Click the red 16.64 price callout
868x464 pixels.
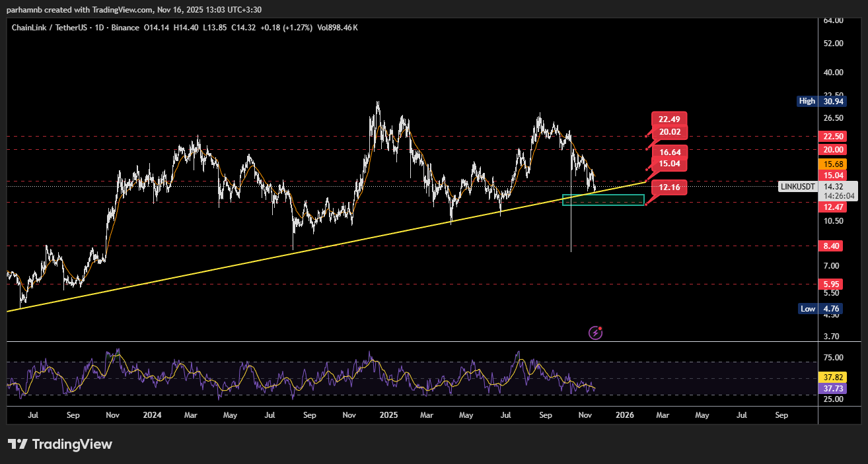tap(670, 152)
